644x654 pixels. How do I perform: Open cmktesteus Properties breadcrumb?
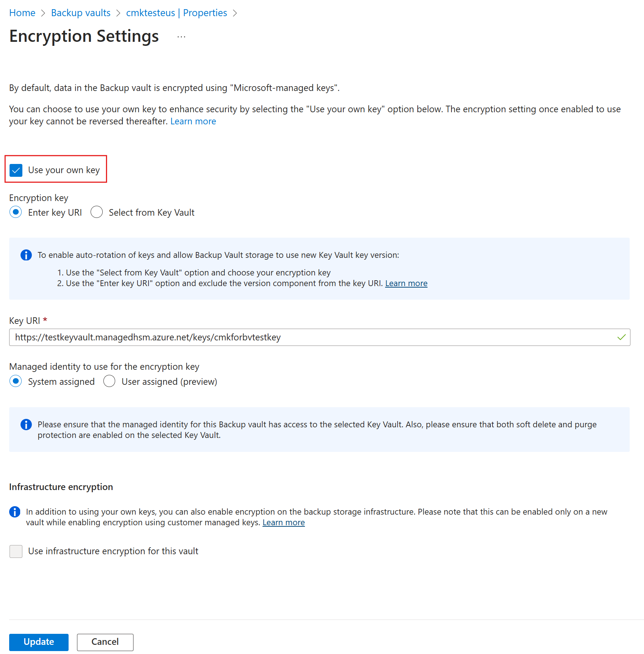(176, 13)
